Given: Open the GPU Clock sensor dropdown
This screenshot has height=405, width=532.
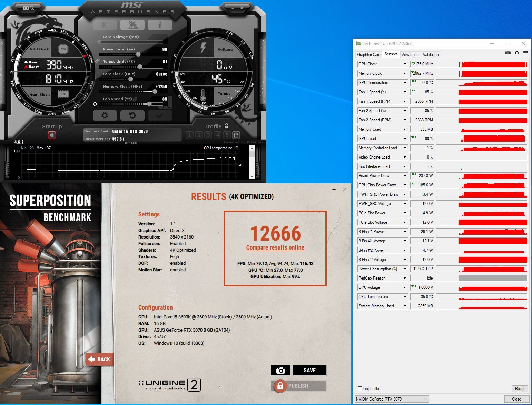Looking at the screenshot, I should coord(405,64).
